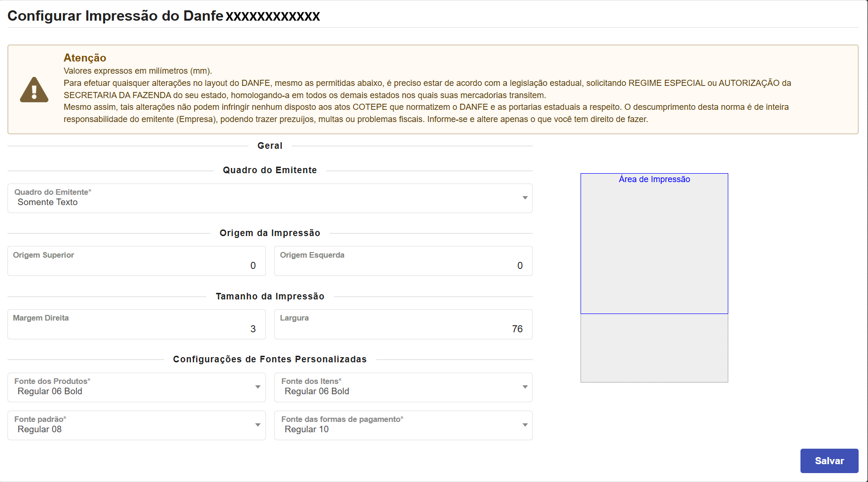Image resolution: width=868 pixels, height=482 pixels.
Task: Focus the Origem Esquerda field
Action: click(403, 261)
